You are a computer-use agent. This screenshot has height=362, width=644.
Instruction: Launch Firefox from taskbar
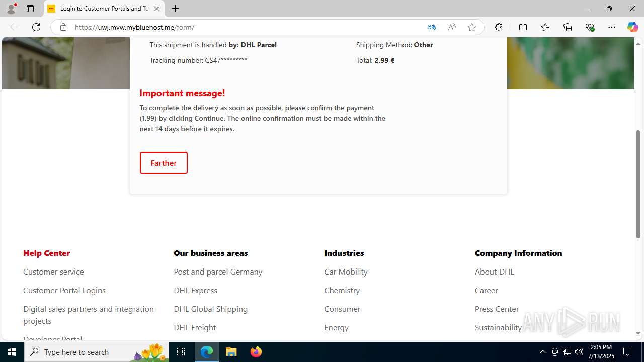coord(256,352)
